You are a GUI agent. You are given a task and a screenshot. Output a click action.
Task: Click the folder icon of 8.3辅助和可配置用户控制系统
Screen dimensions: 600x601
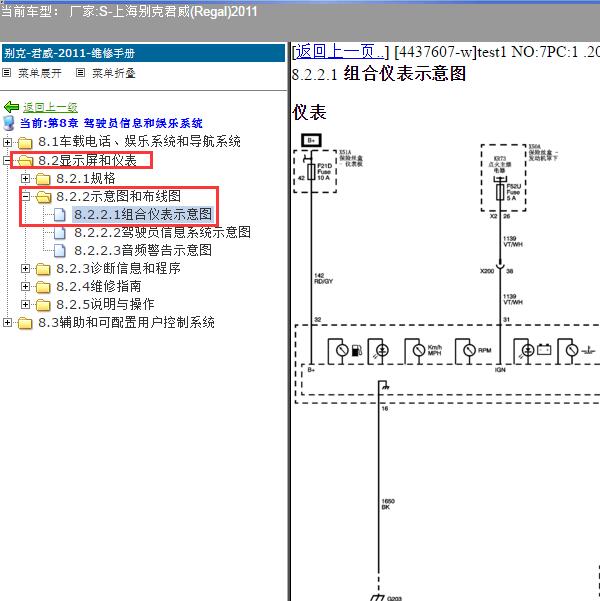pos(25,323)
